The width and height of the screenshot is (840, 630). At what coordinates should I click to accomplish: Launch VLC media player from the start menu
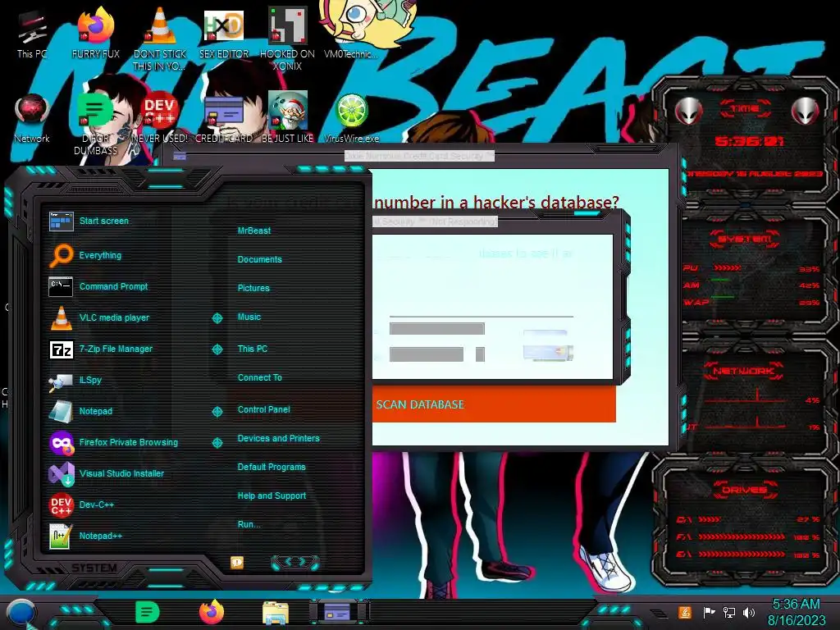[99, 317]
